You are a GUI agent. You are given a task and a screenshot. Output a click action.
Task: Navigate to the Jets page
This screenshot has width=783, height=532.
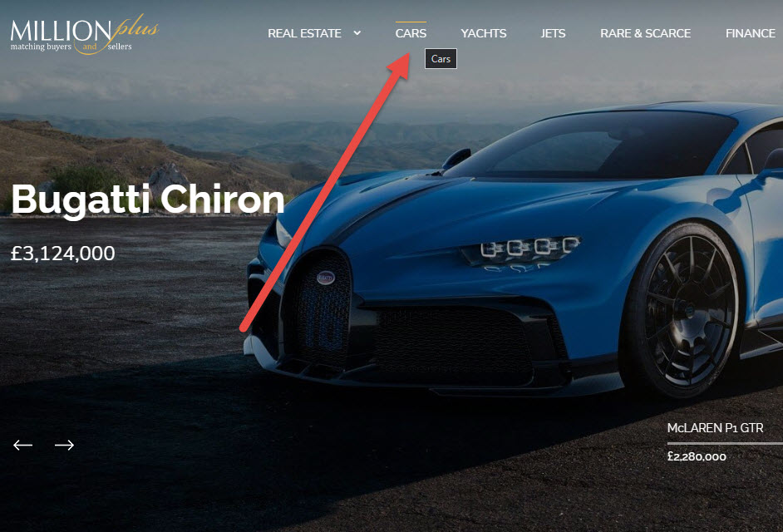(553, 33)
